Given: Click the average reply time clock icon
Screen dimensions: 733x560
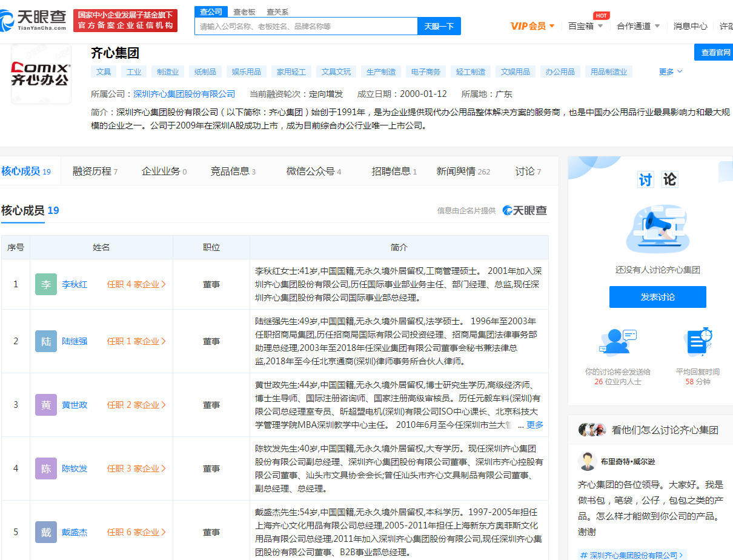Looking at the screenshot, I should pos(698,342).
